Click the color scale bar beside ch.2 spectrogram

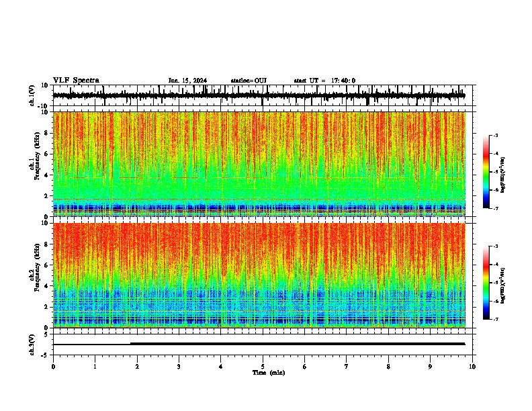[x=486, y=283]
